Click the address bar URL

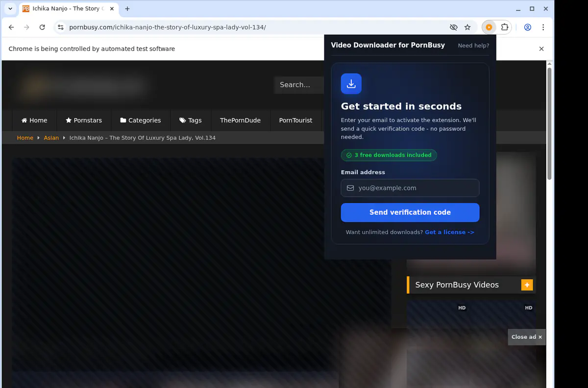point(168,27)
